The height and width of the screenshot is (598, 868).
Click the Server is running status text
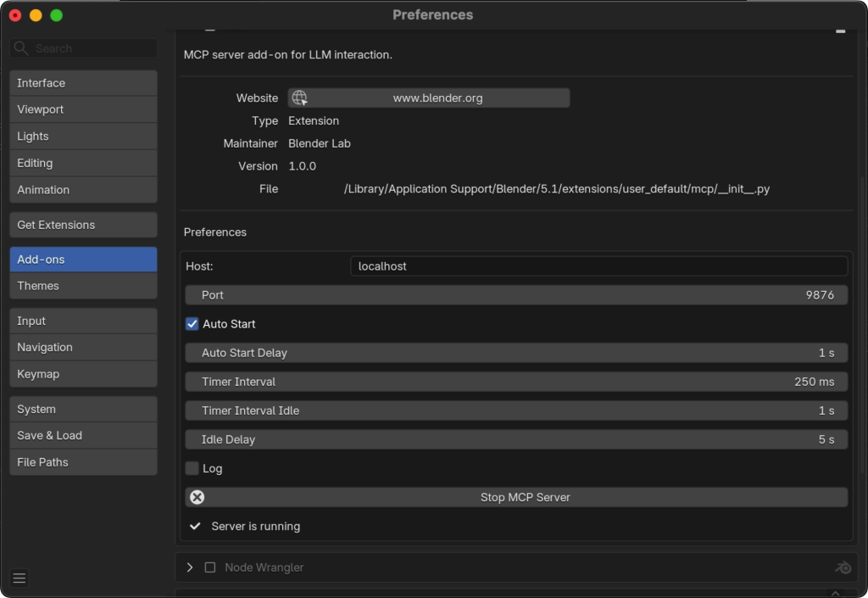point(256,526)
